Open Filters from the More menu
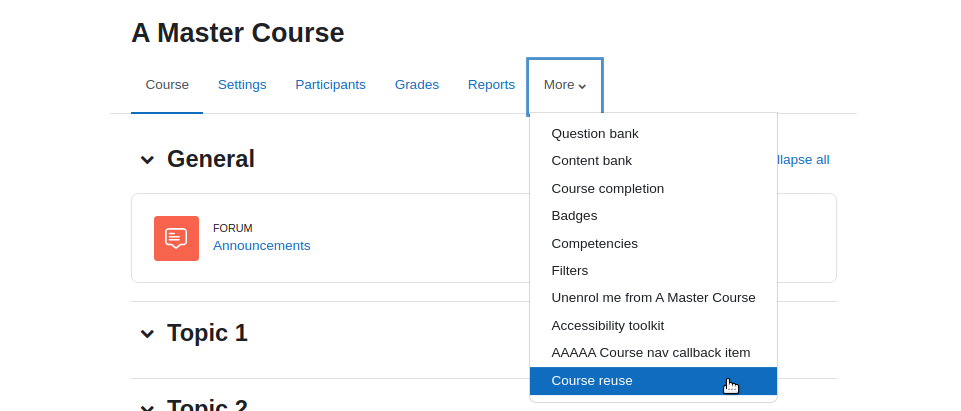Viewport: 961px width, 411px height. (x=653, y=271)
